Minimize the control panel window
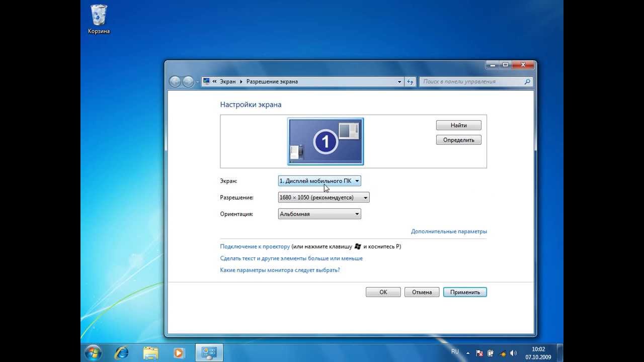This screenshot has width=644, height=362. point(493,65)
